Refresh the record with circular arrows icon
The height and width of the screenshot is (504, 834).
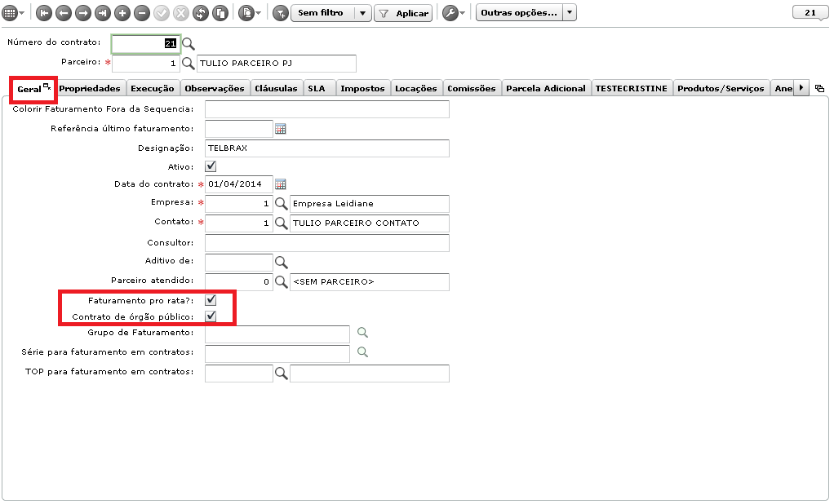tap(201, 13)
